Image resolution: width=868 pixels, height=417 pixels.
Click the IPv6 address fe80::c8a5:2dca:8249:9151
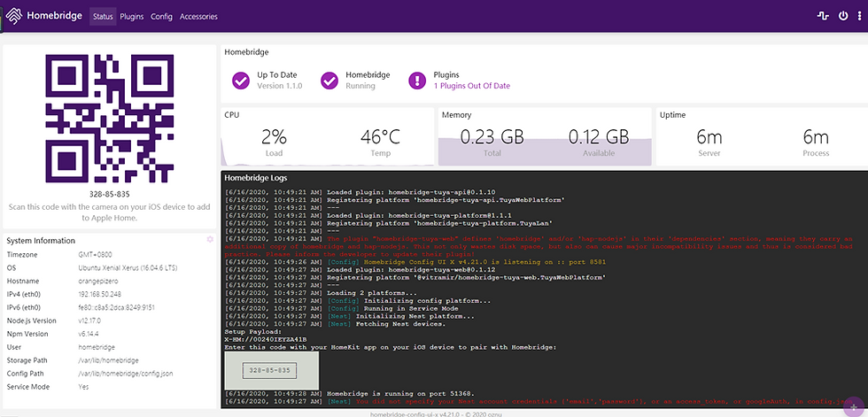click(x=116, y=307)
